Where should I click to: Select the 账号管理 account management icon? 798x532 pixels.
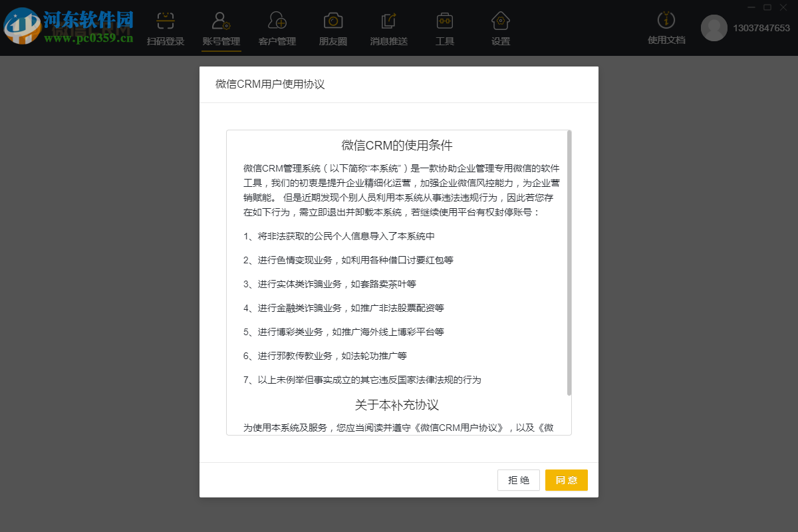(221, 28)
